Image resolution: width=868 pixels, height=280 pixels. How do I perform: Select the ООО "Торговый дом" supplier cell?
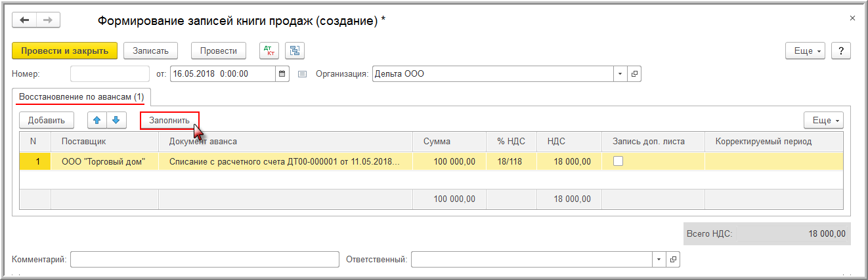tap(104, 161)
